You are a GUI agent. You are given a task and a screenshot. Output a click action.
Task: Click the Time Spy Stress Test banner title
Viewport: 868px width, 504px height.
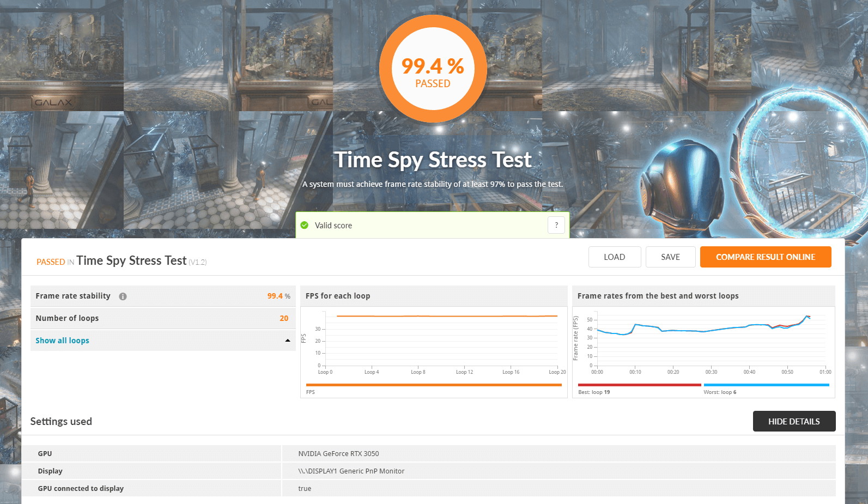point(433,160)
